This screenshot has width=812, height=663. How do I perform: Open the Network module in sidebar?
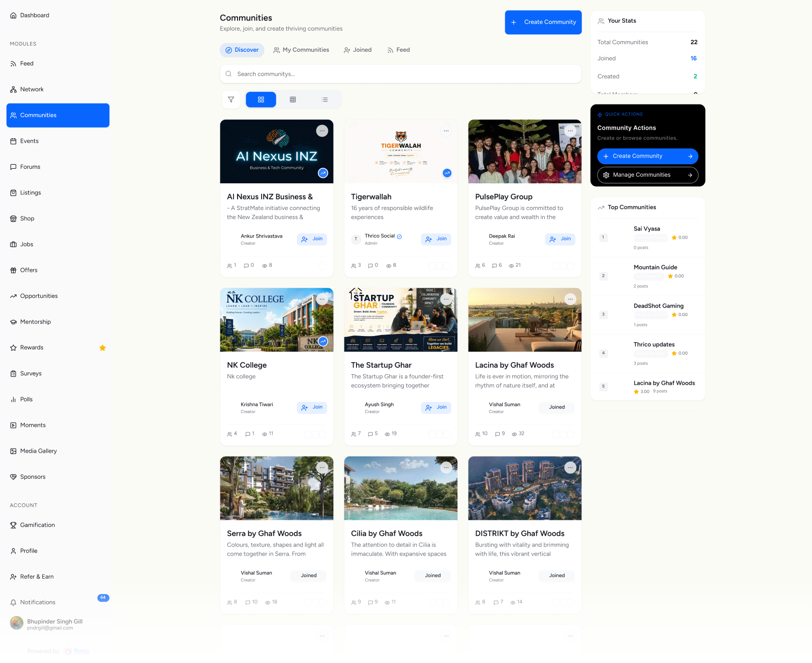click(x=58, y=89)
